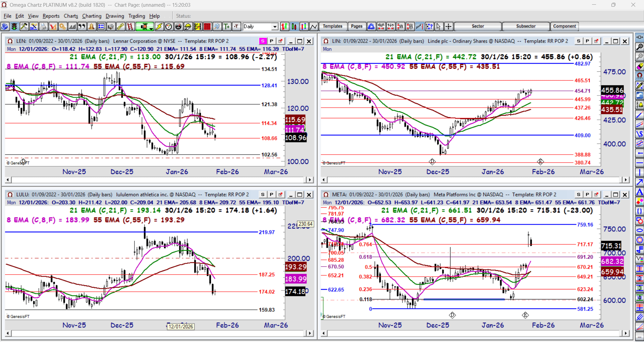Image resolution: width=644 pixels, height=342 pixels.
Task: Click the bars with question mark icon
Action: [429, 26]
